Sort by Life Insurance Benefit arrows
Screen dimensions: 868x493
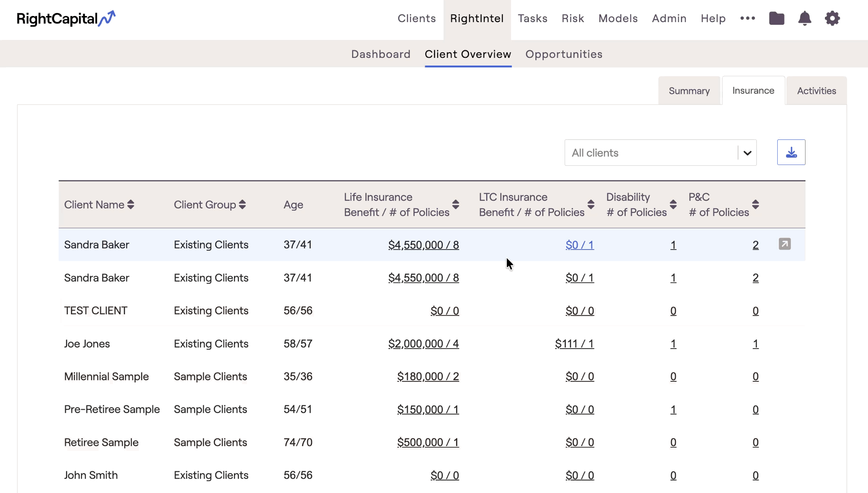(x=455, y=204)
